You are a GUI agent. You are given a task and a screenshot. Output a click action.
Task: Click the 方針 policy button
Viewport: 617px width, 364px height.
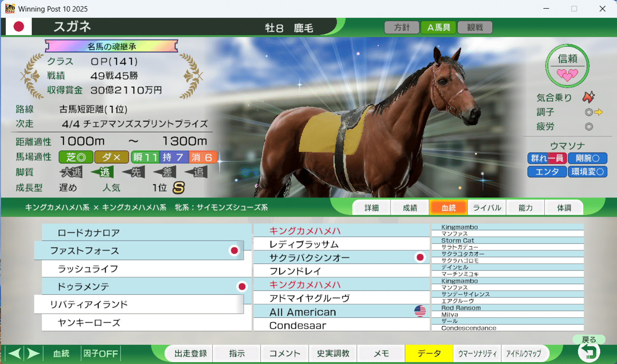tap(402, 27)
